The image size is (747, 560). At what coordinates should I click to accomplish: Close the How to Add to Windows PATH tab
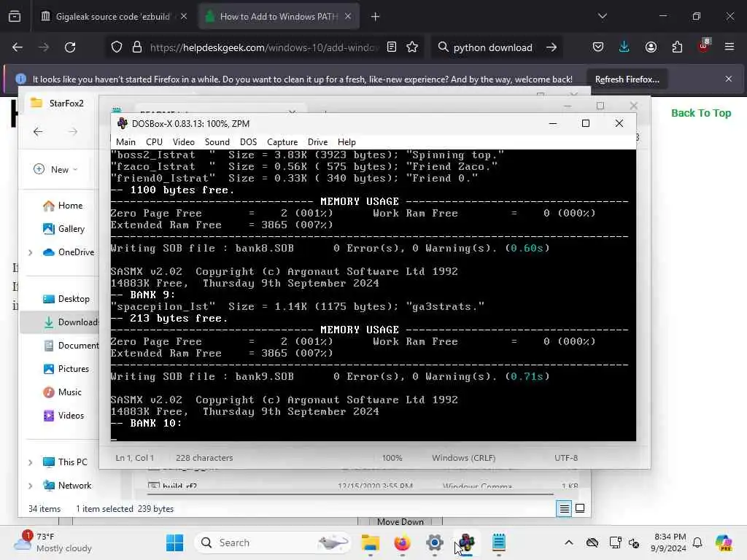(348, 17)
